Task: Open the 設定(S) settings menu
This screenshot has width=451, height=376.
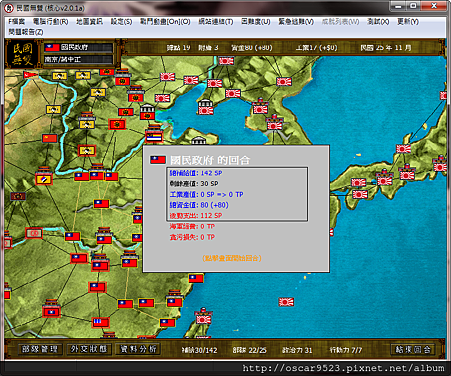Action: coord(121,22)
